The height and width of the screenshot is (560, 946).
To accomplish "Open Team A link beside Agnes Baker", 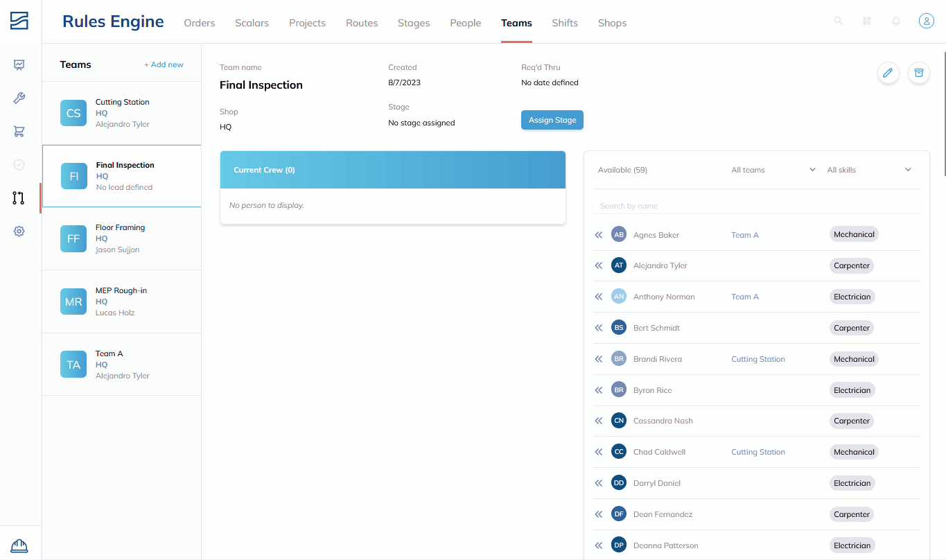I will coord(745,235).
